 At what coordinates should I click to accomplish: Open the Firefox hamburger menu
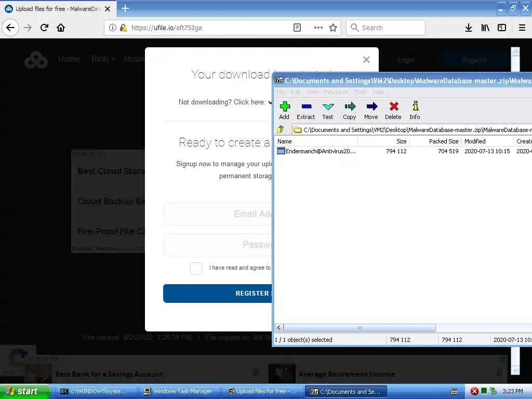522,28
